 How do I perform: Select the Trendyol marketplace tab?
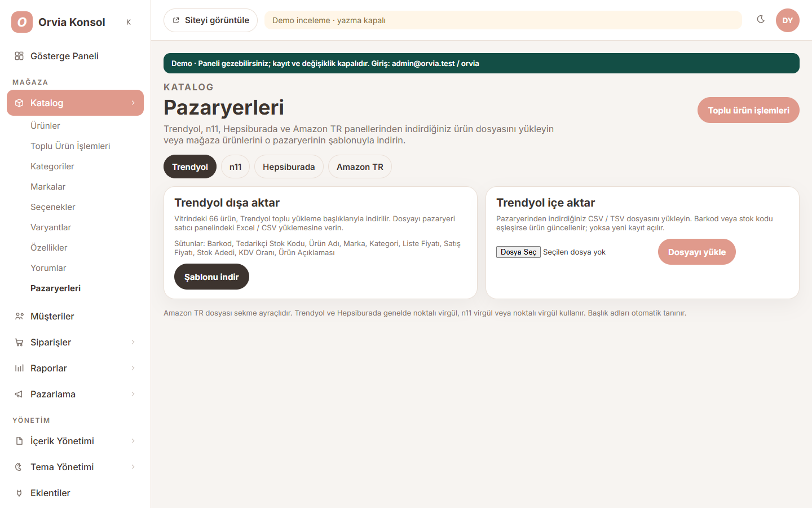190,167
